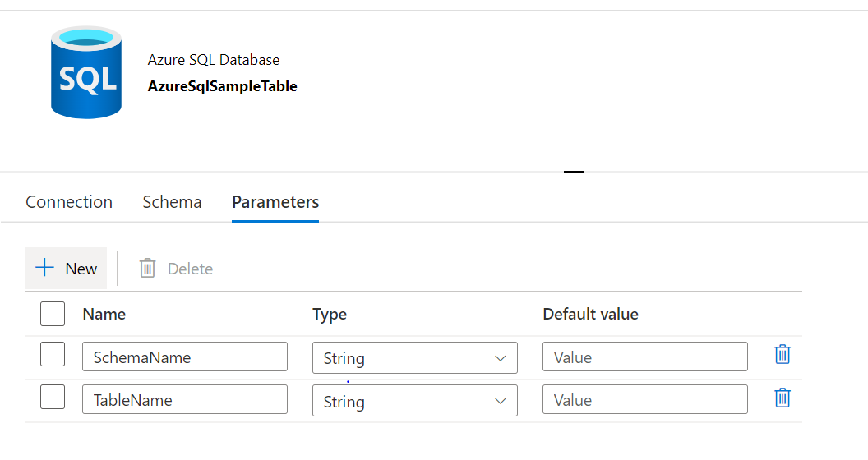Screen dimensions: 868x460
Task: Enter default value for SchemaName
Action: [644, 357]
